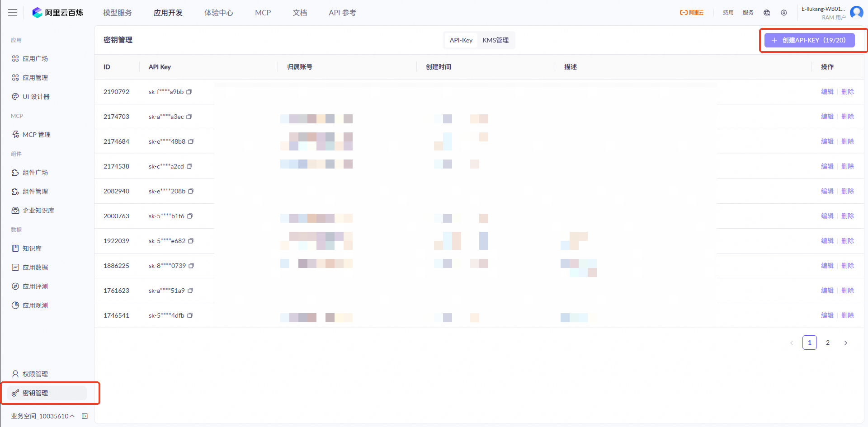Screen dimensions: 868x427
Task: Select page 1 in pagination
Action: 810,343
